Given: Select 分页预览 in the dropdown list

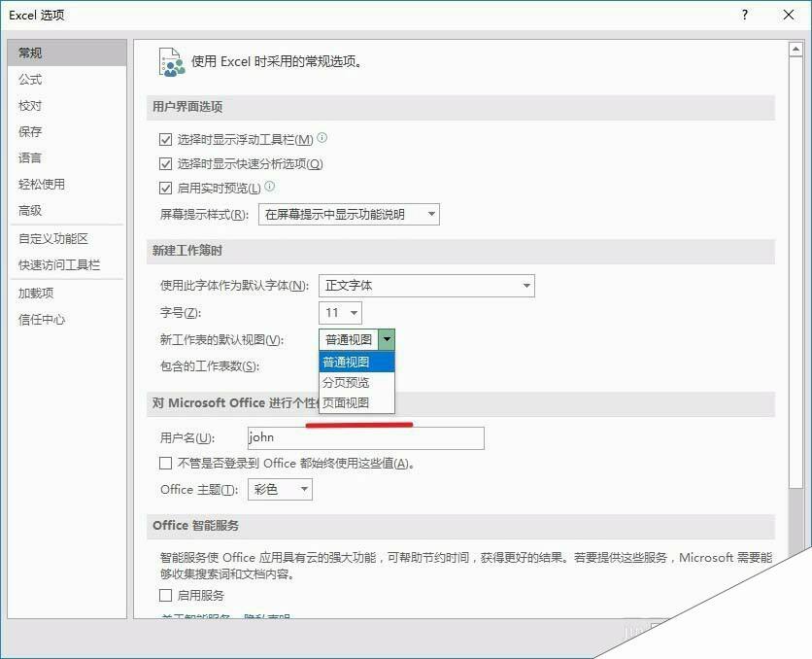Looking at the screenshot, I should tap(356, 382).
